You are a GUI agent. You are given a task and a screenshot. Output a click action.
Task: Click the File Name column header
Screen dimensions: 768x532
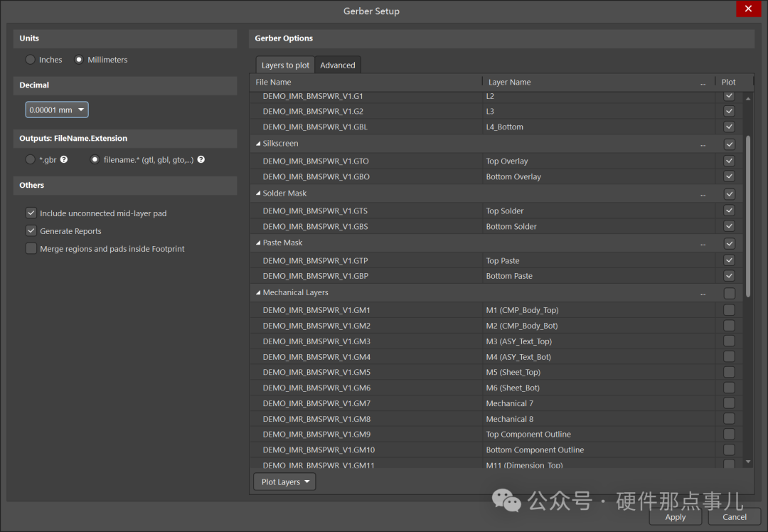pyautogui.click(x=366, y=83)
